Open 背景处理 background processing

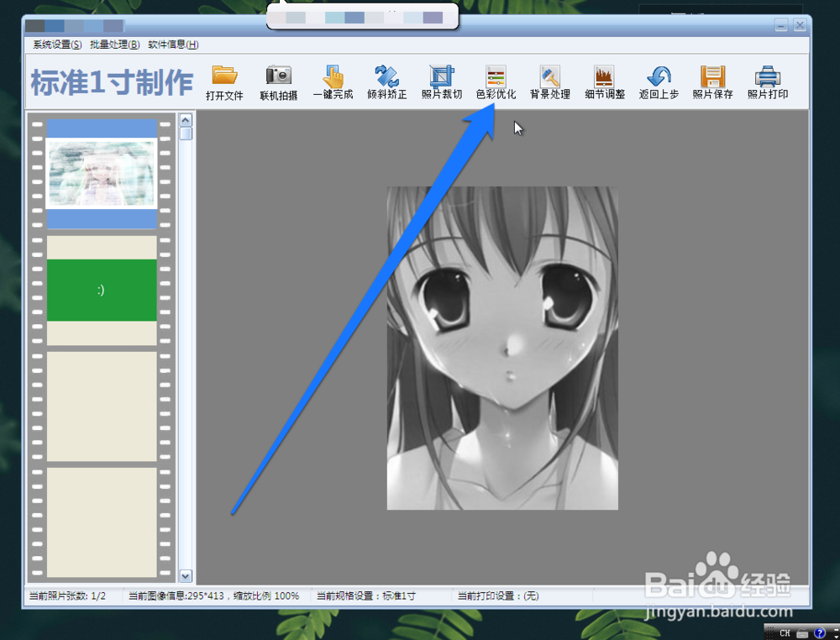pyautogui.click(x=550, y=82)
